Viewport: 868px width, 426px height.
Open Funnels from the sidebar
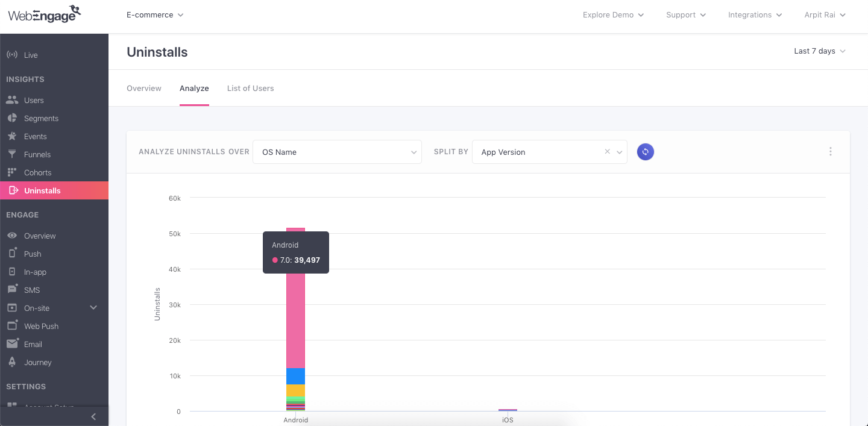37,154
